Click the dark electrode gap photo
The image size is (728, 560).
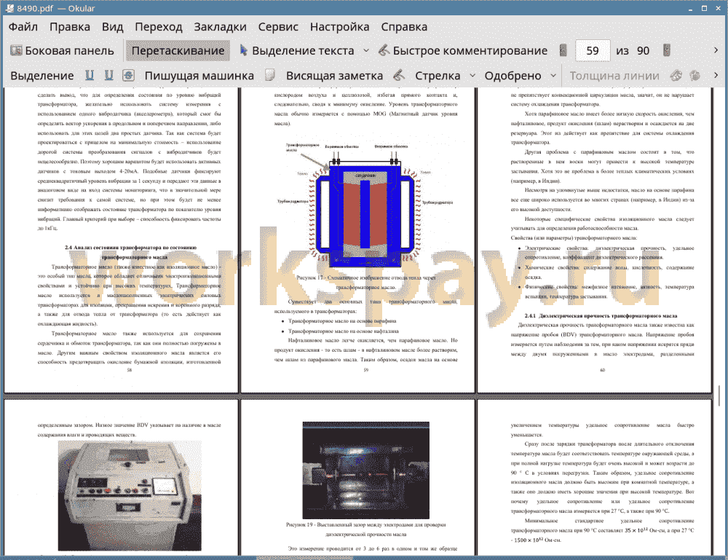click(366, 470)
